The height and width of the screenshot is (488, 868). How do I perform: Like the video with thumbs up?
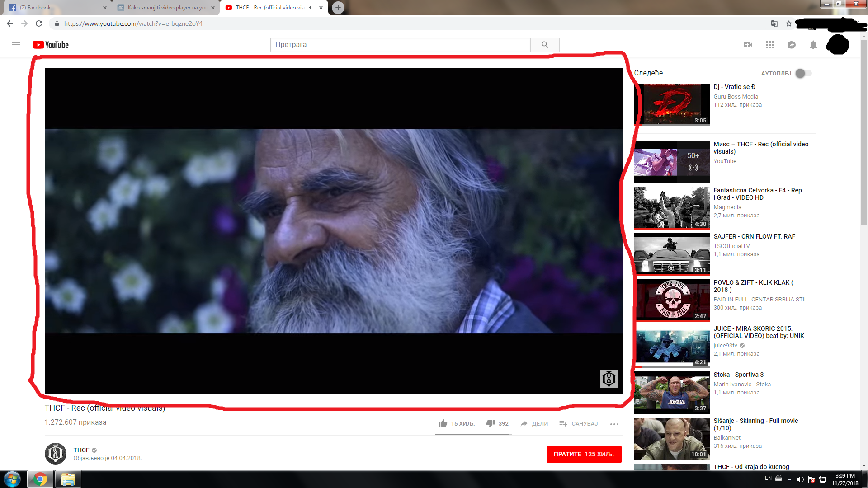pyautogui.click(x=443, y=423)
